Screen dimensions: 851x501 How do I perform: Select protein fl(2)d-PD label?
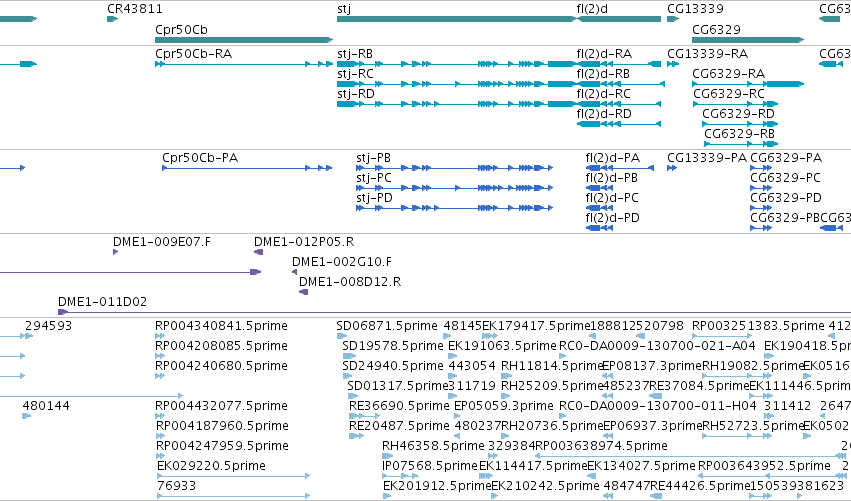(x=612, y=218)
